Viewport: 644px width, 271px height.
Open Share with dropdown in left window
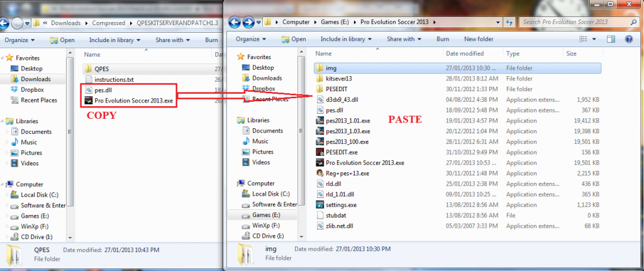tap(172, 40)
